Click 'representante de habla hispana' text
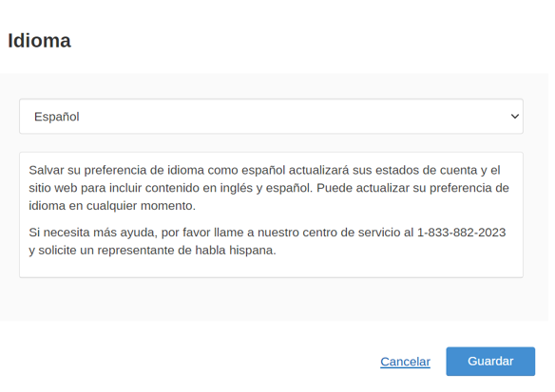Viewport: 555px width, 392px height. point(186,250)
